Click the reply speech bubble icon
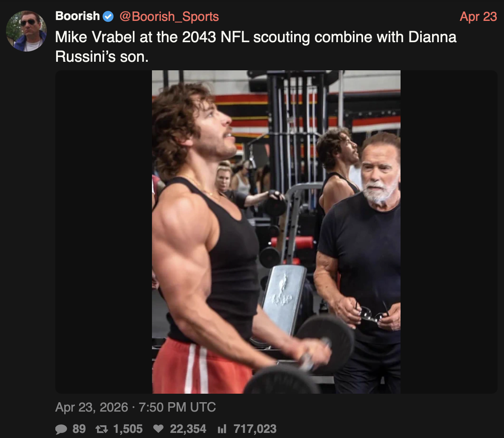 click(61, 429)
